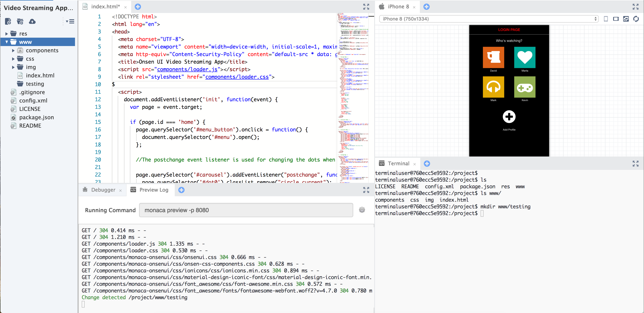Switch to the Debugger tab

click(103, 190)
